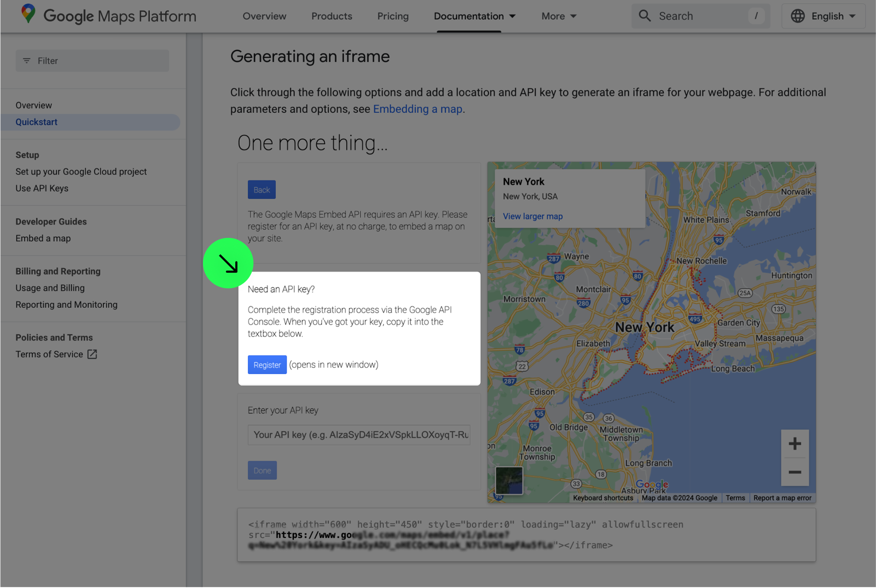Zoom in the map with plus button

(x=794, y=443)
